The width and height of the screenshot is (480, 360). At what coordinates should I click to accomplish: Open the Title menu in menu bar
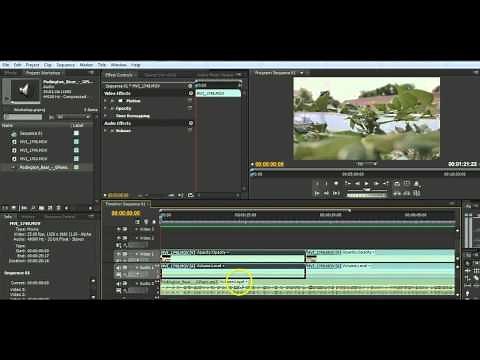click(x=102, y=65)
